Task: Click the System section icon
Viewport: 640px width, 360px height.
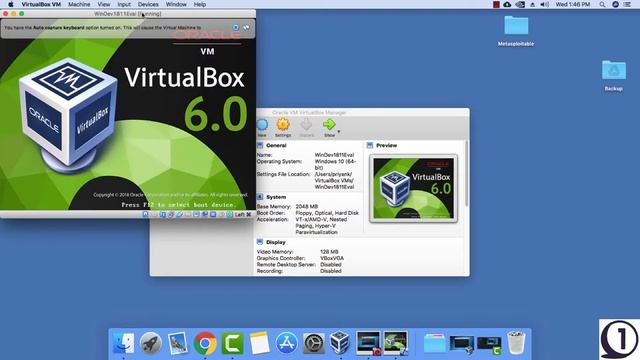Action: pos(260,197)
